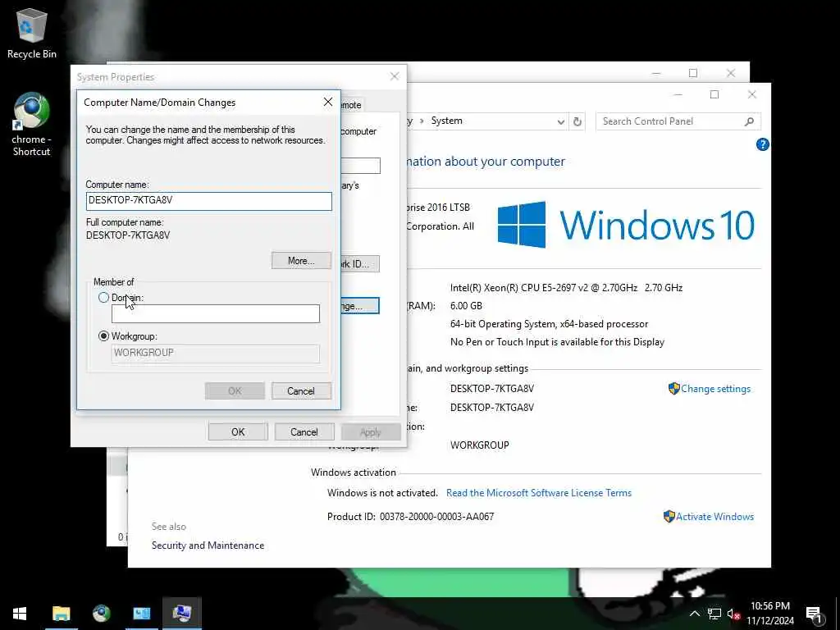Focus the Search Control Panel field
840x630 pixels.
pyautogui.click(x=678, y=121)
